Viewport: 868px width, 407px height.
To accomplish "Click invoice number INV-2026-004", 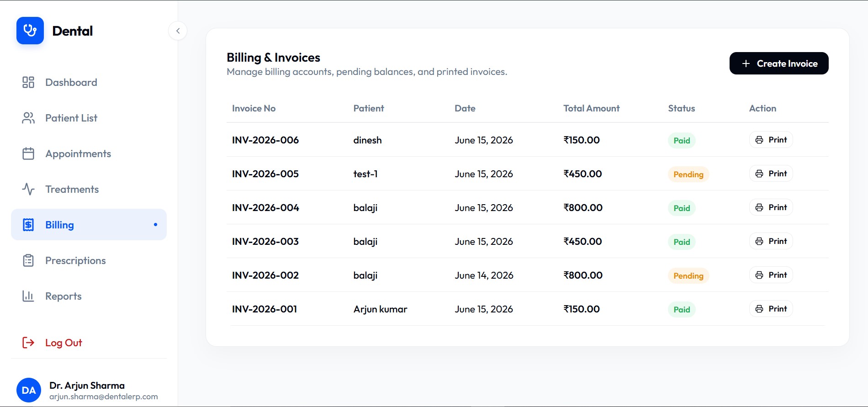I will [265, 207].
